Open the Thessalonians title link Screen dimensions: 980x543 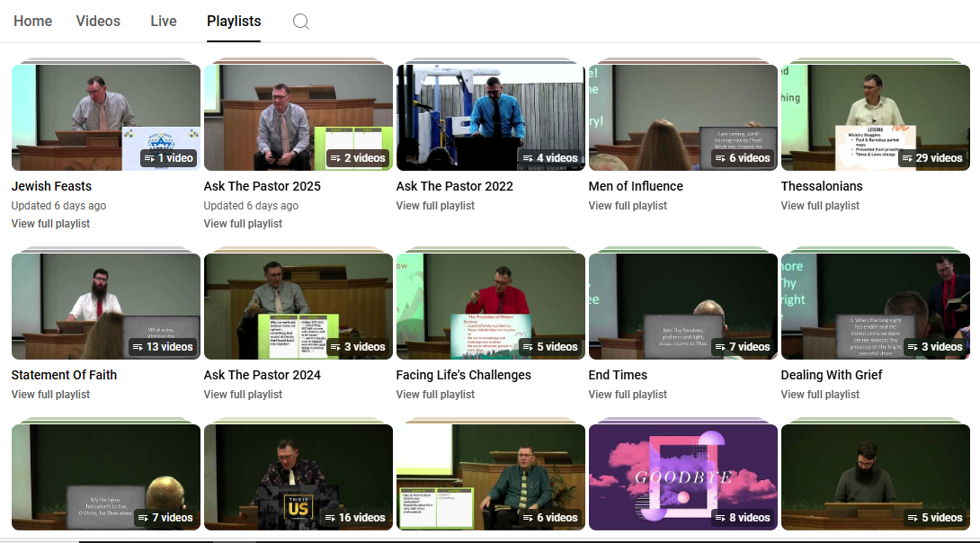[x=822, y=186]
